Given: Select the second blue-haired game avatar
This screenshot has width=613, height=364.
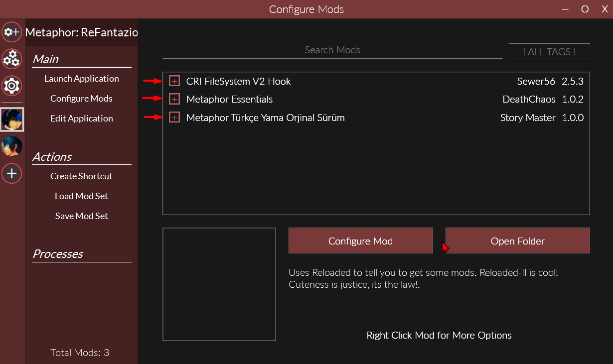Looking at the screenshot, I should [12, 147].
